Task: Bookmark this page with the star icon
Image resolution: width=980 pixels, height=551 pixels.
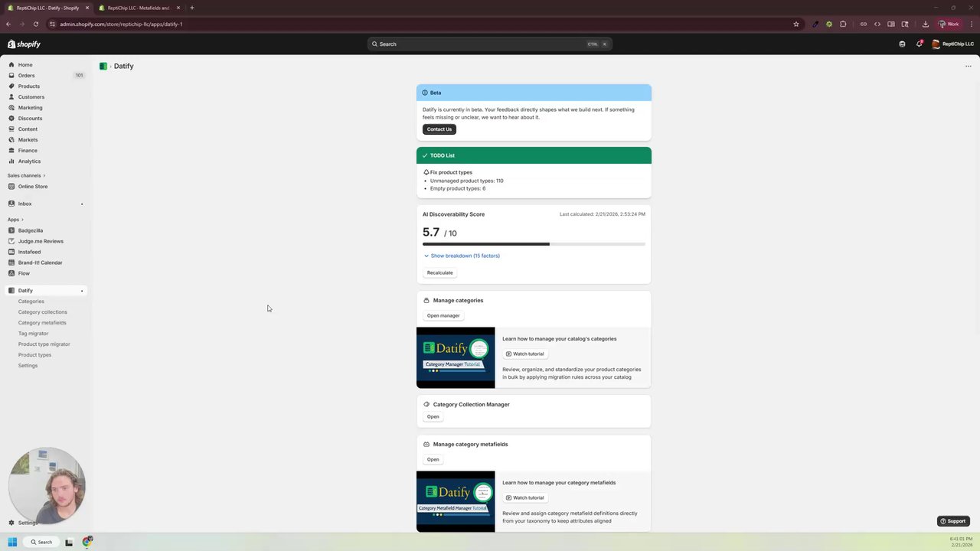Action: coord(796,24)
